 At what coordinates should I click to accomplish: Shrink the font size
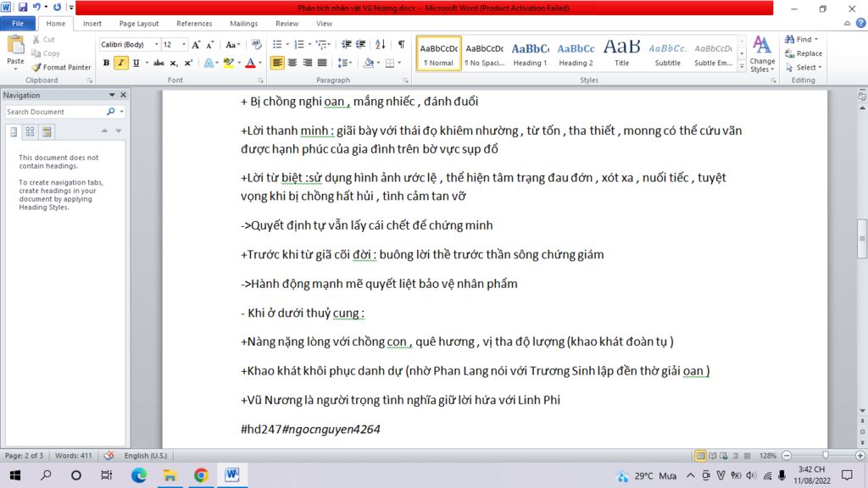[210, 44]
